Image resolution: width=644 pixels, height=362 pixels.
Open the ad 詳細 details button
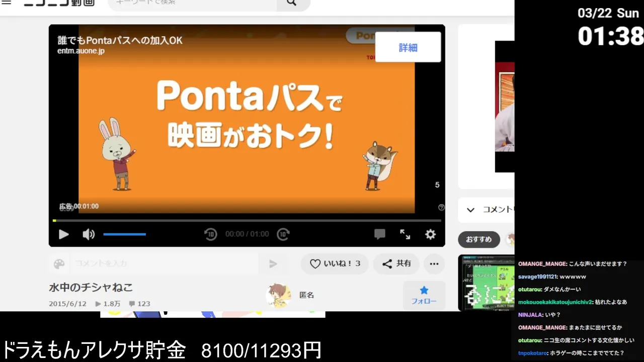tap(408, 47)
